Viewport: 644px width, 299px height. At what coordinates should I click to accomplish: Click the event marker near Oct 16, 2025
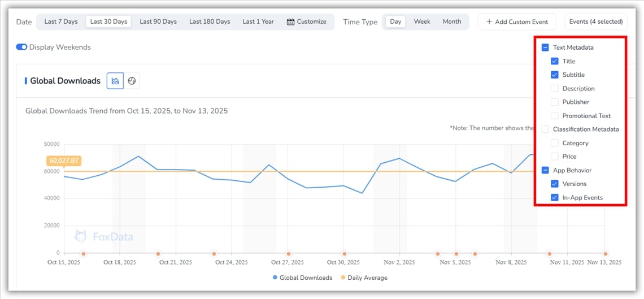point(84,254)
